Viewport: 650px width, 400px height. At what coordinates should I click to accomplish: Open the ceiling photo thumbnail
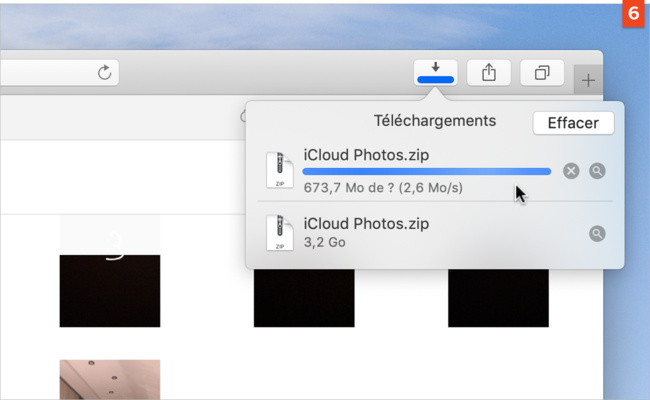(109, 379)
